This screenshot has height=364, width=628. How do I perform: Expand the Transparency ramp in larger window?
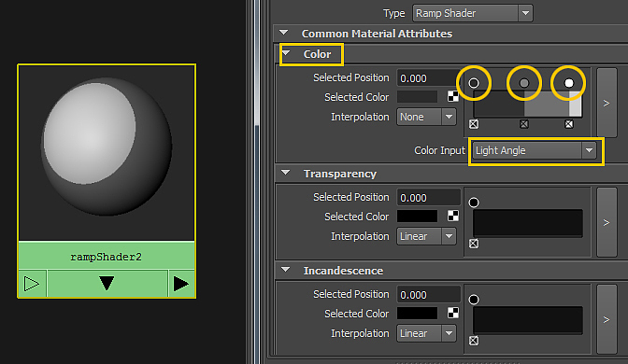pos(607,222)
